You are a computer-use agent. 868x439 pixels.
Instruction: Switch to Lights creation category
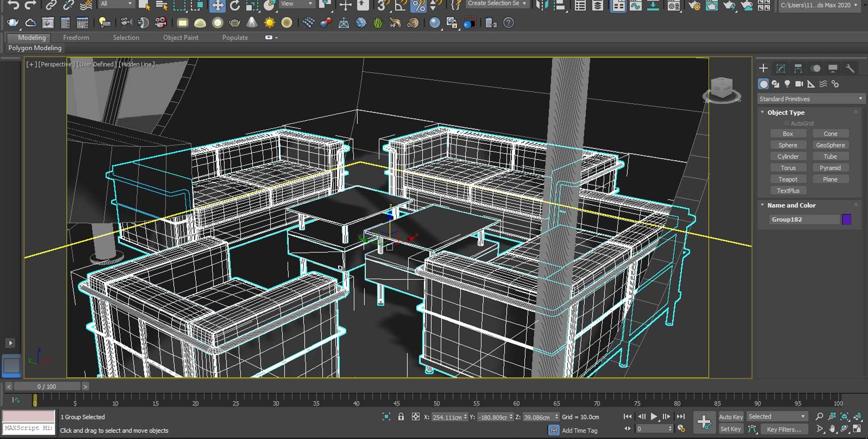click(787, 84)
